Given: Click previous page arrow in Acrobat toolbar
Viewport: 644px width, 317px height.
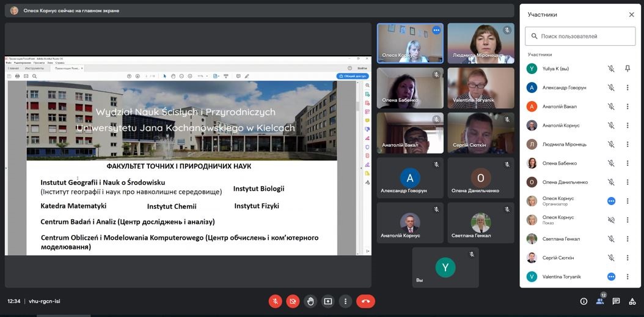Looking at the screenshot, I should pos(129,76).
